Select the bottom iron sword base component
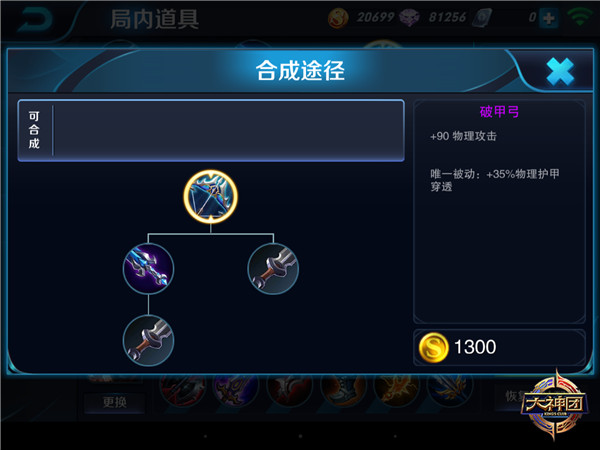Viewport: 600px width, 450px height. click(x=148, y=341)
